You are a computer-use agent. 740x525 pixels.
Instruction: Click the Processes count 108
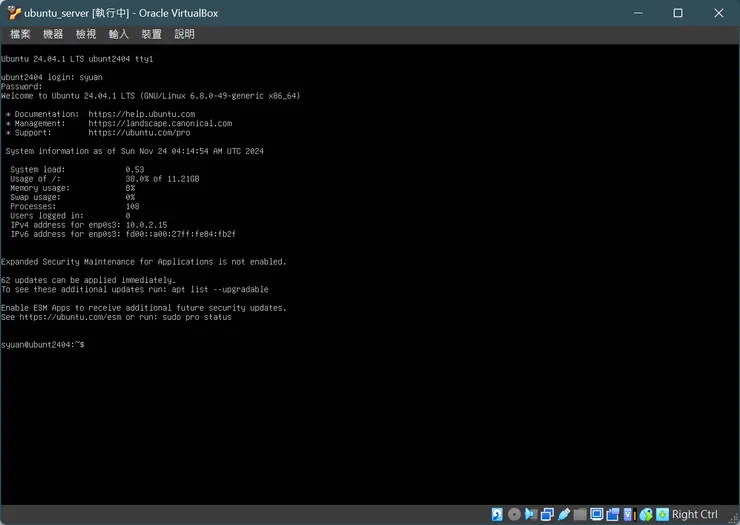133,206
